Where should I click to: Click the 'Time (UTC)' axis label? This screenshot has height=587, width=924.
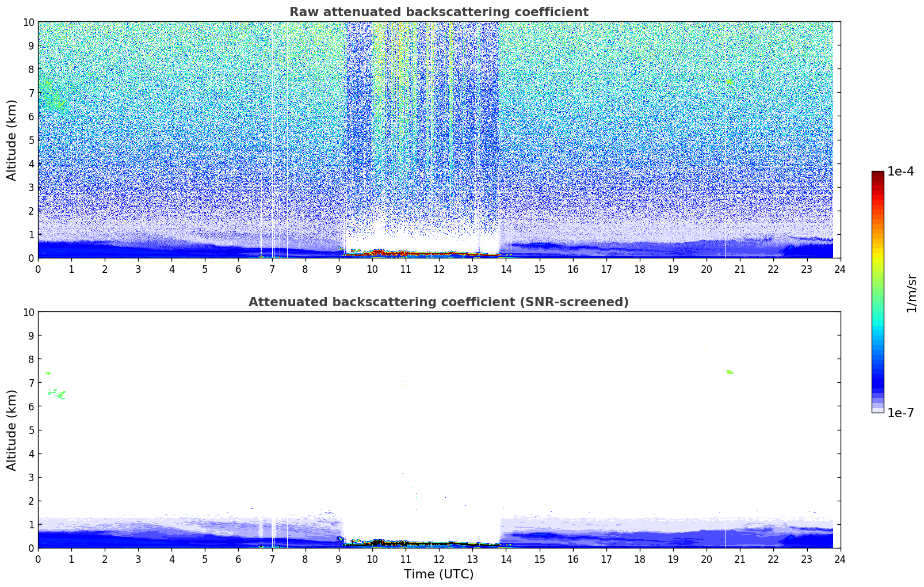click(x=439, y=574)
